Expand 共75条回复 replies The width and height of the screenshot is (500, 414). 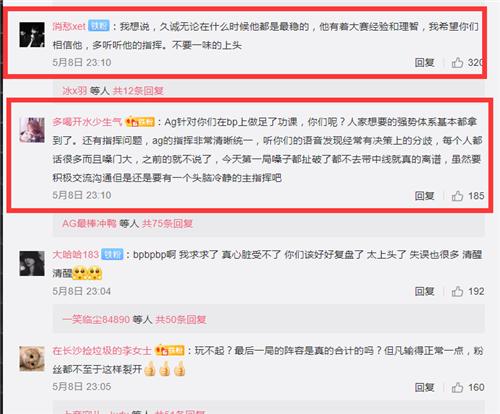click(167, 223)
